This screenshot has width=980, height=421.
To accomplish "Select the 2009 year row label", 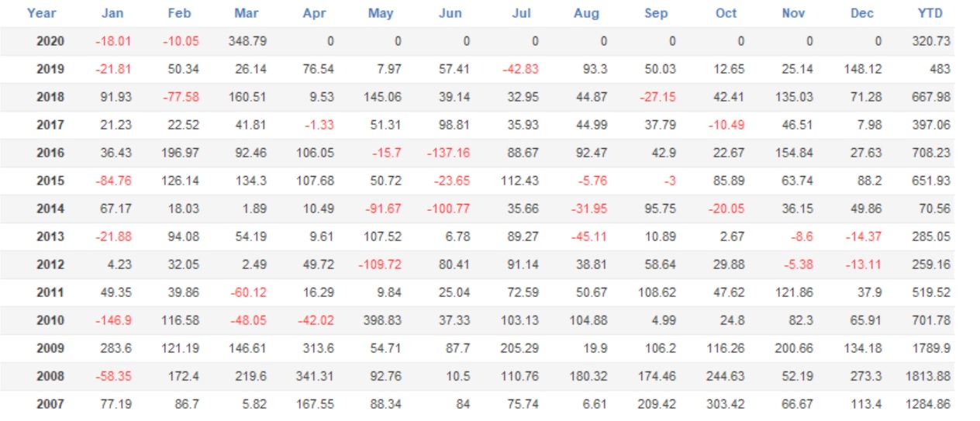I will [50, 348].
